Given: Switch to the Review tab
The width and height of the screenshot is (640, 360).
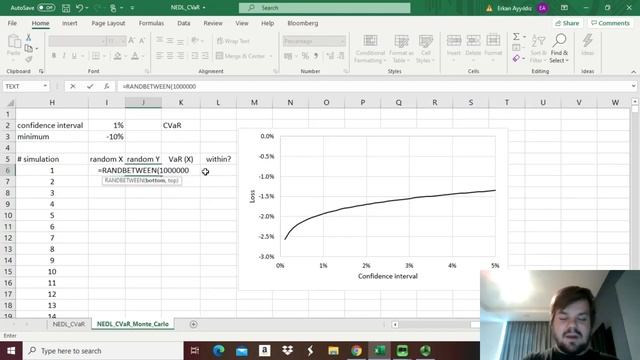Looking at the screenshot, I should click(213, 23).
